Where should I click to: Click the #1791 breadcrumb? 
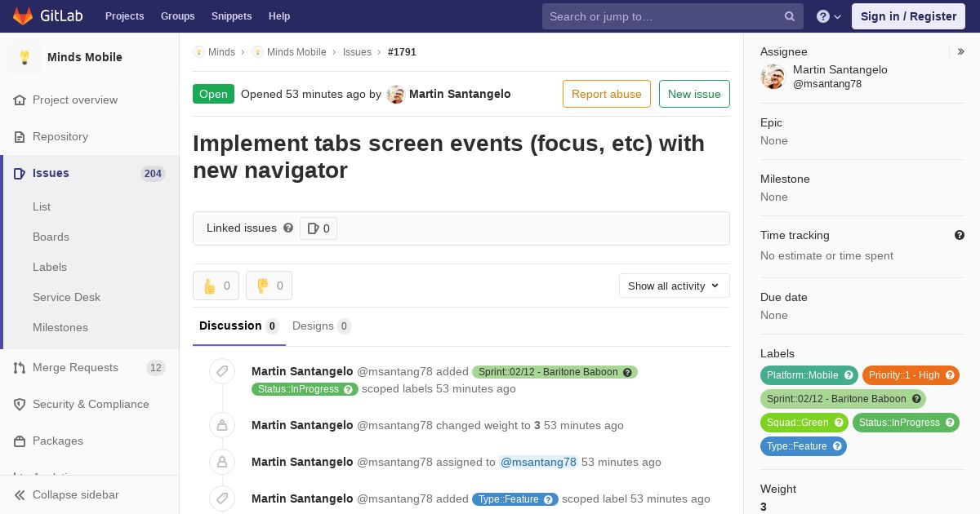click(402, 52)
